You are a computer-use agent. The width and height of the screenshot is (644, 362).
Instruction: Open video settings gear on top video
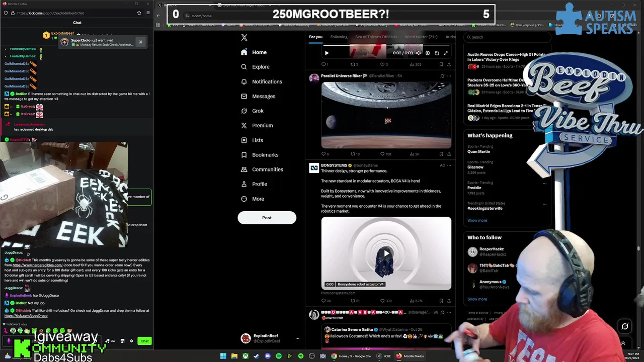coord(428,53)
